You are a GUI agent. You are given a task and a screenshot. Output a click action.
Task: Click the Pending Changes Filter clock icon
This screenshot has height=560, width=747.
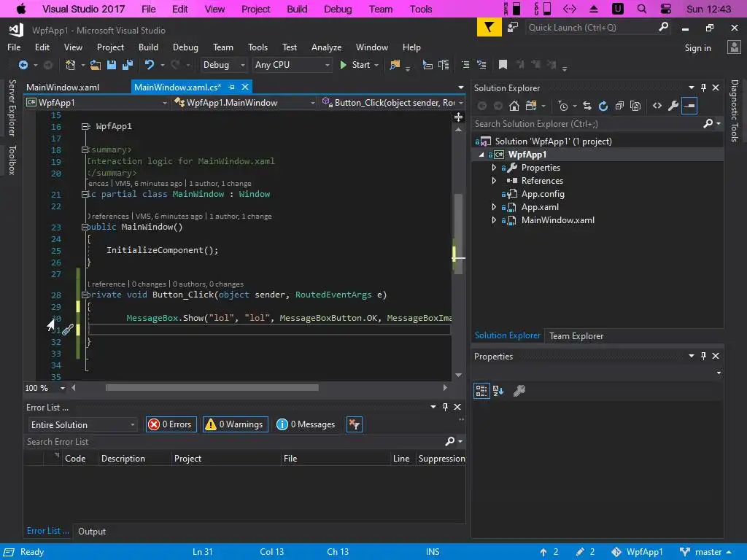point(562,106)
